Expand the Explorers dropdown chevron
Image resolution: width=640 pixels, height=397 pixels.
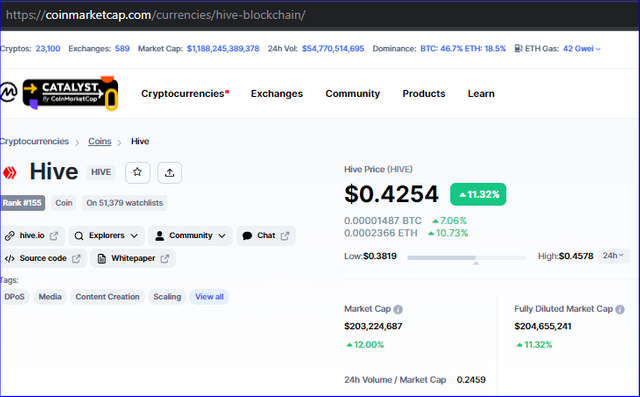(x=134, y=236)
